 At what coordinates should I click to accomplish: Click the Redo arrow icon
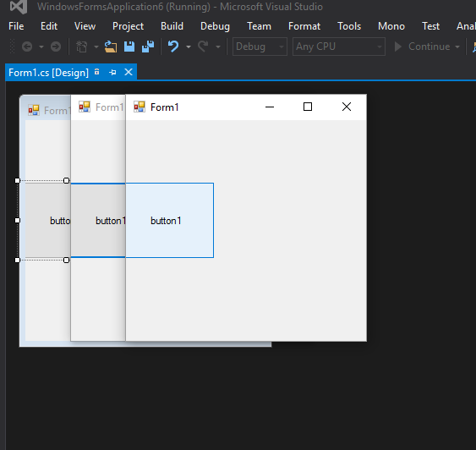tap(203, 47)
